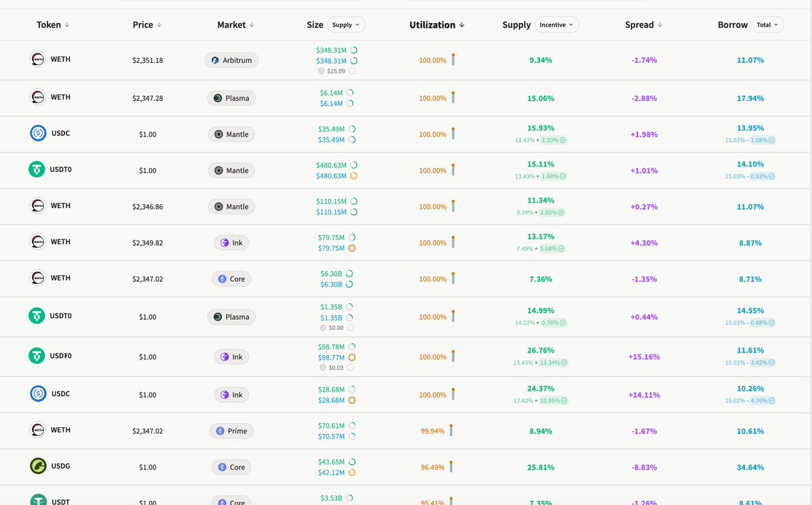Click borrow rate 17.94%
812x505 pixels.
[750, 98]
